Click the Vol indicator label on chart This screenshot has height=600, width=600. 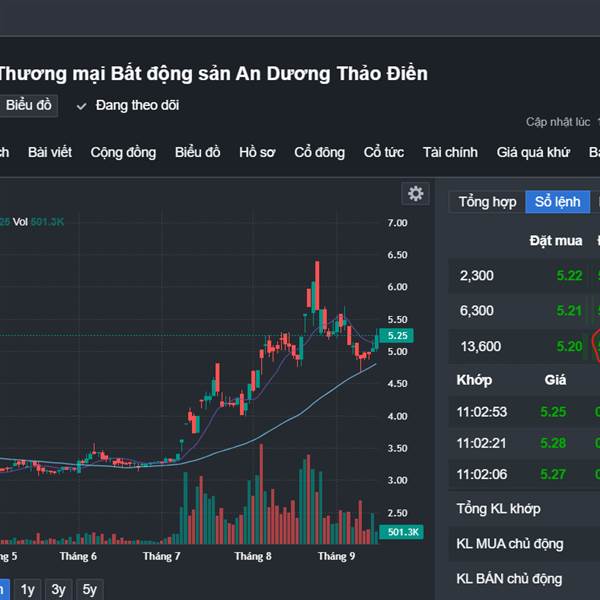tap(20, 222)
